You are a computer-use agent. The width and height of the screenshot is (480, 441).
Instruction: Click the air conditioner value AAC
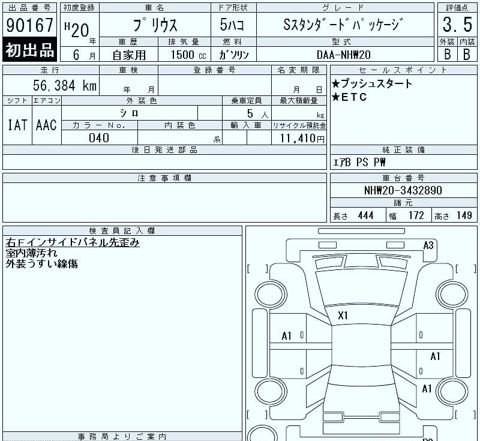click(x=46, y=125)
